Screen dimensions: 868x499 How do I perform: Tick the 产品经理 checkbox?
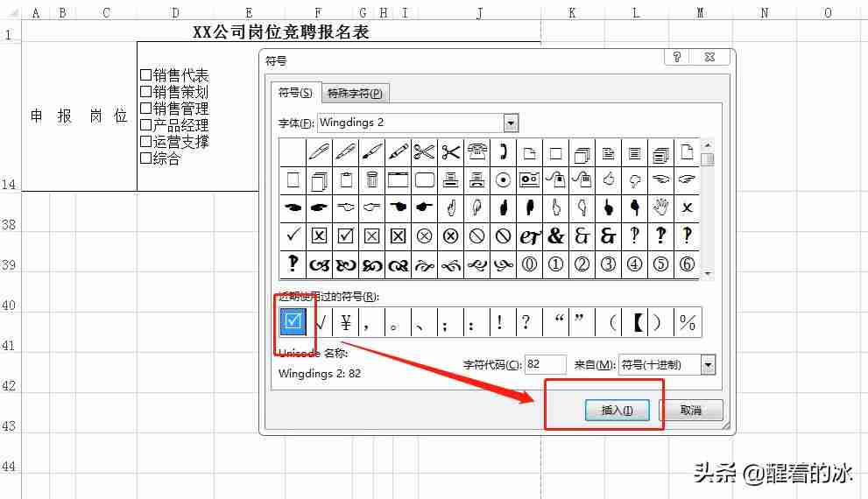click(146, 125)
